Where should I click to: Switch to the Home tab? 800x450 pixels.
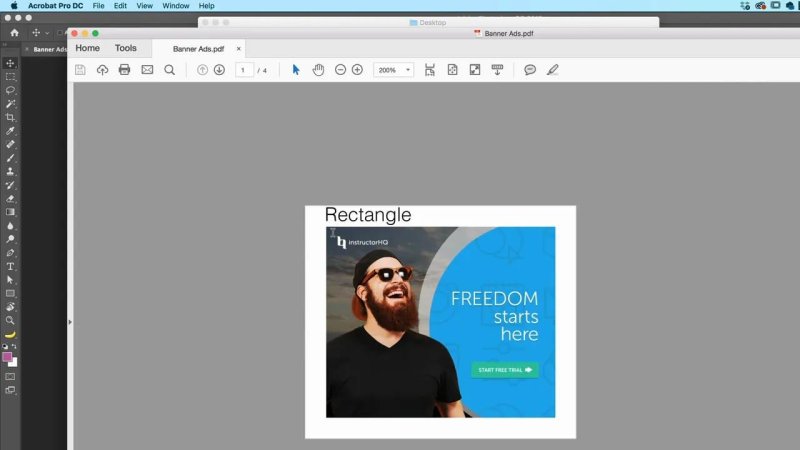[88, 48]
